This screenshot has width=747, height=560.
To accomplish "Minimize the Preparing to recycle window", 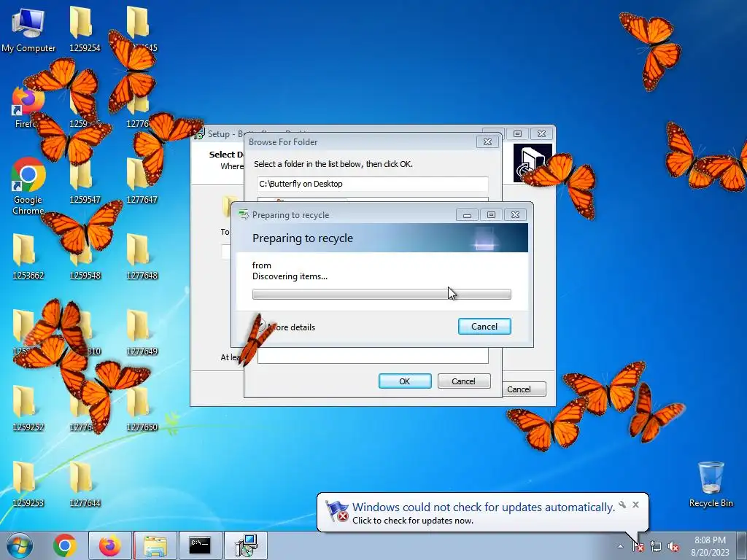I will [x=467, y=215].
